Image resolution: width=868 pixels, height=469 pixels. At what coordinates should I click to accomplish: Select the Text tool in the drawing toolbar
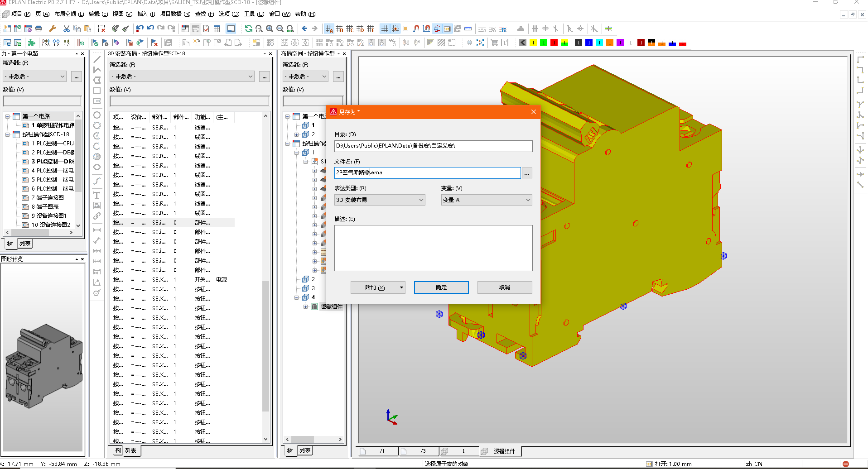(x=97, y=195)
